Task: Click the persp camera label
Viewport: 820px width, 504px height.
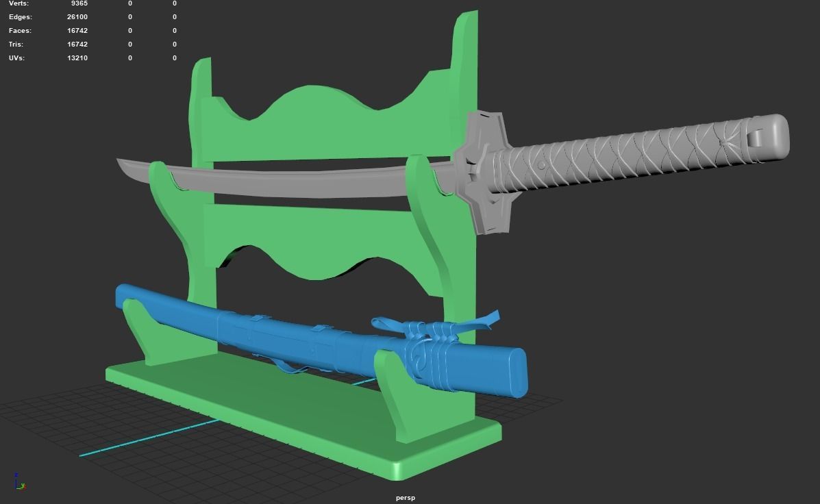Action: point(406,498)
